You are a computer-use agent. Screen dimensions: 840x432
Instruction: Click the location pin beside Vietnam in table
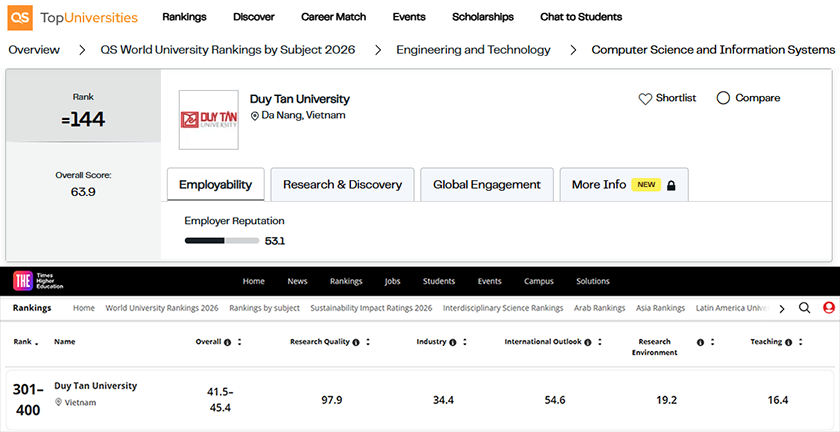pyautogui.click(x=58, y=402)
